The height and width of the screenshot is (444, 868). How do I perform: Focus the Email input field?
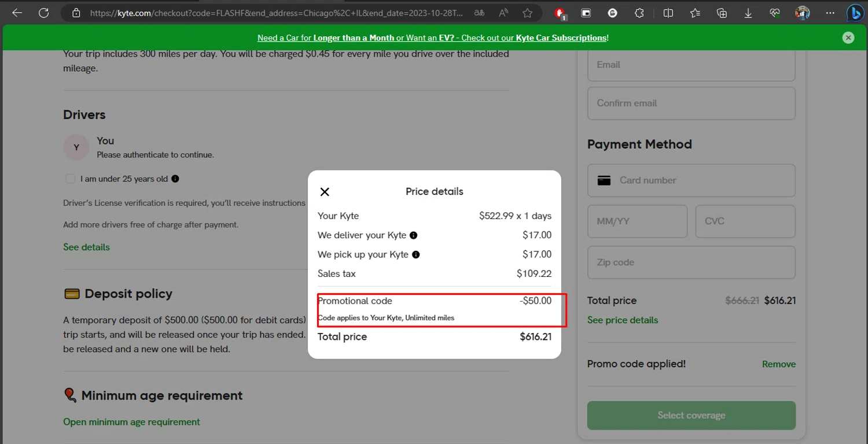[692, 65]
